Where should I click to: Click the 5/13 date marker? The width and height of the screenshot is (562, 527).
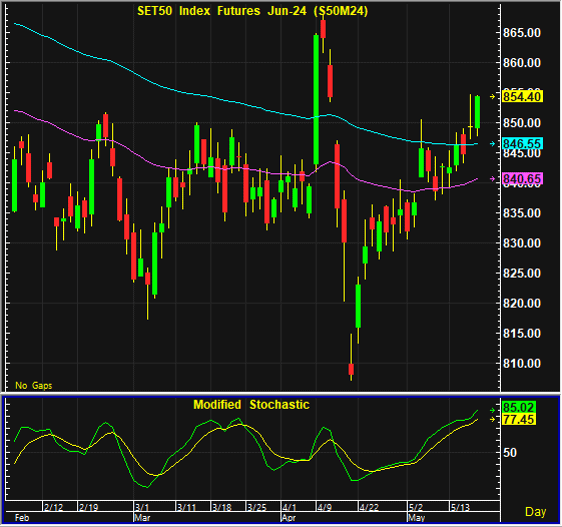[460, 507]
